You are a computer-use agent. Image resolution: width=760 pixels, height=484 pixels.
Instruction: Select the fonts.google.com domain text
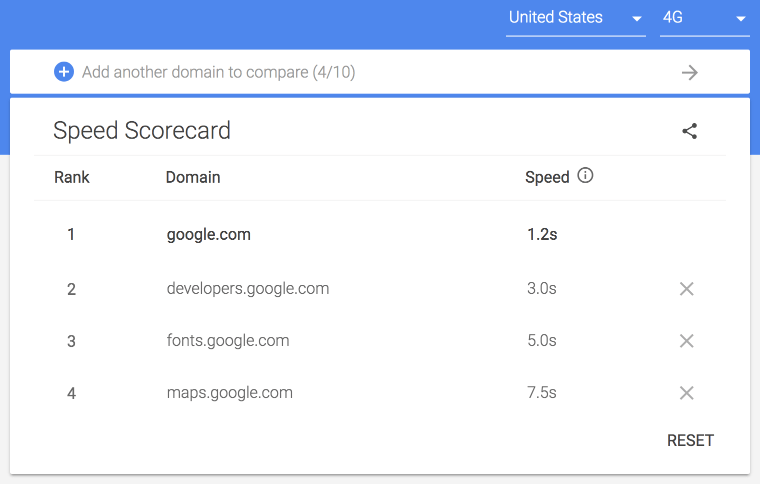[x=228, y=341]
